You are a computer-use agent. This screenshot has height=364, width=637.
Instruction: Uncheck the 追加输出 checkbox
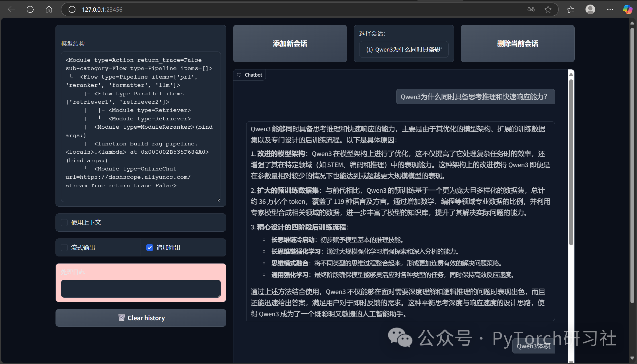pyautogui.click(x=150, y=248)
